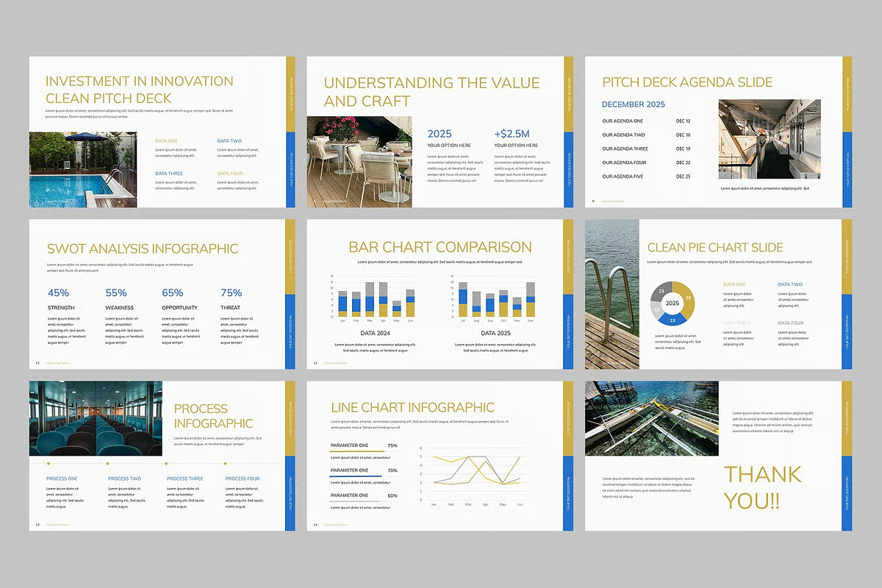
Task: Click the 'DATA 2025' caption
Action: 495,333
